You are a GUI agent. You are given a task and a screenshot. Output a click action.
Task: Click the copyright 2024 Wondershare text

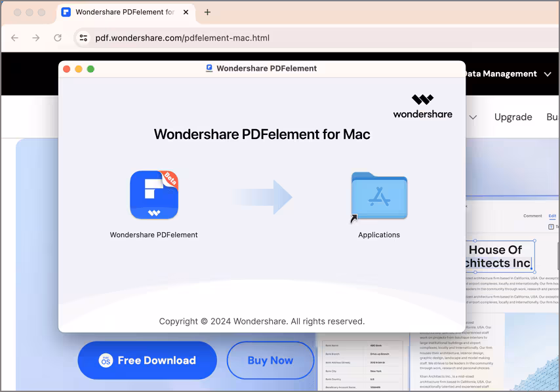click(262, 321)
